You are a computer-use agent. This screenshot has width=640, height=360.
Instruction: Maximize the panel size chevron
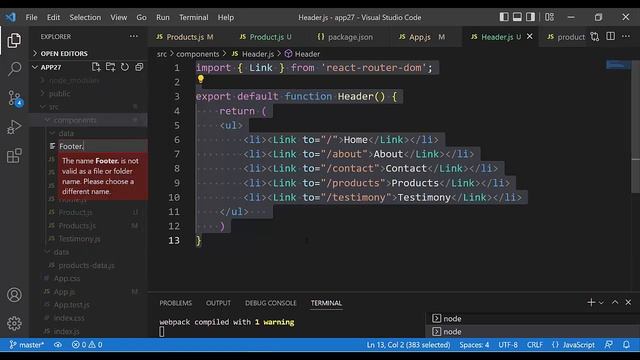615,302
